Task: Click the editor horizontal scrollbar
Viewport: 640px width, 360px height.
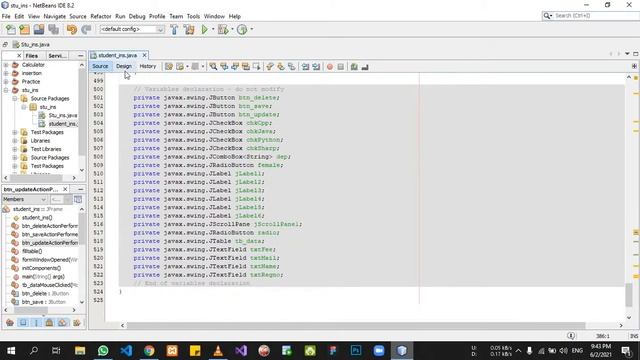Action: tap(356, 326)
